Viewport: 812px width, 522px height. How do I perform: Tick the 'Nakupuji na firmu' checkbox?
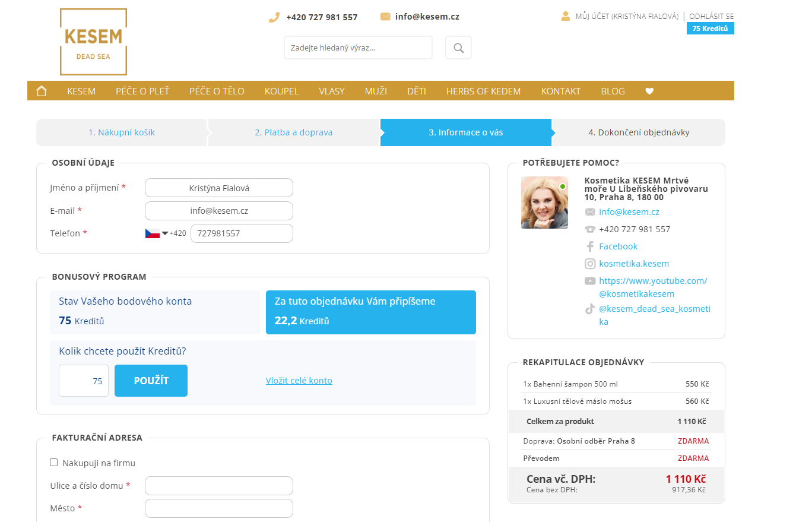[54, 463]
